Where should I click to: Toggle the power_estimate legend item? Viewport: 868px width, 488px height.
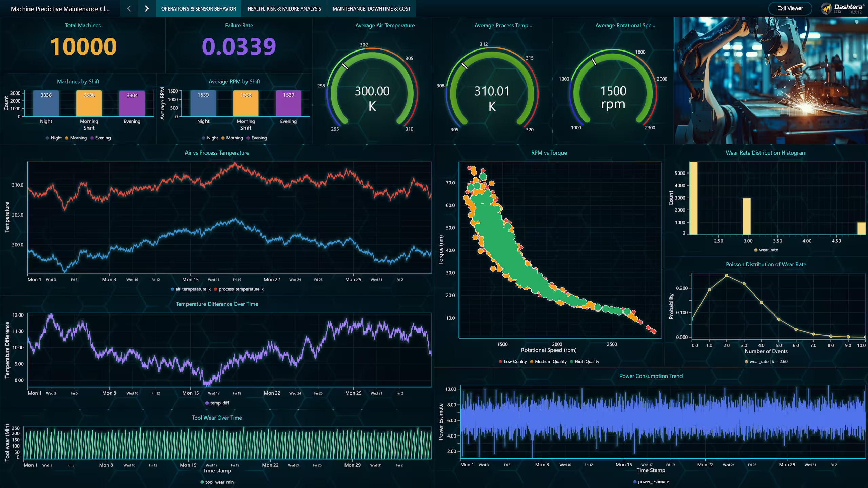(653, 482)
